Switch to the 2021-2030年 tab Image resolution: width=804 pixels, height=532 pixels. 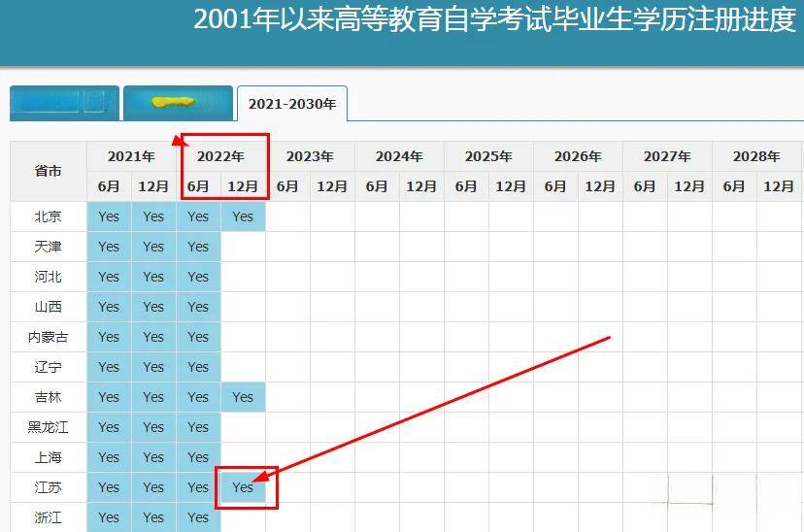(291, 104)
